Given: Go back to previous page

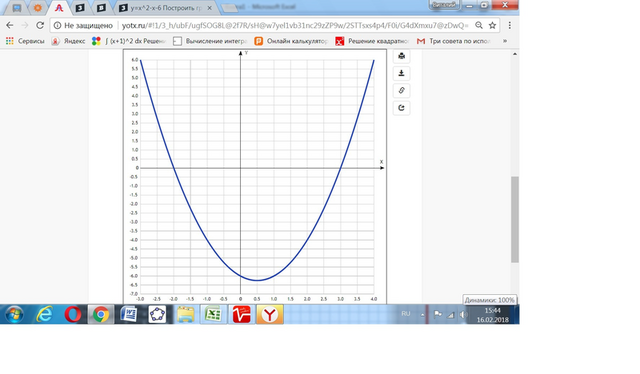Looking at the screenshot, I should click(x=10, y=25).
